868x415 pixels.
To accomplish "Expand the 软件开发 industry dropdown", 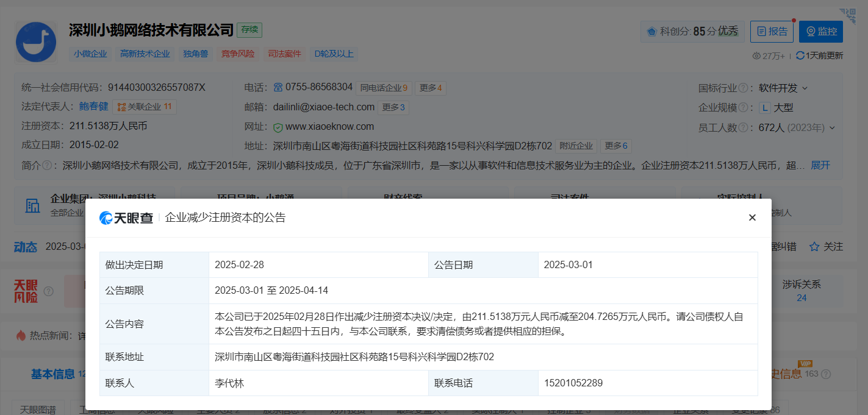I will pos(805,88).
